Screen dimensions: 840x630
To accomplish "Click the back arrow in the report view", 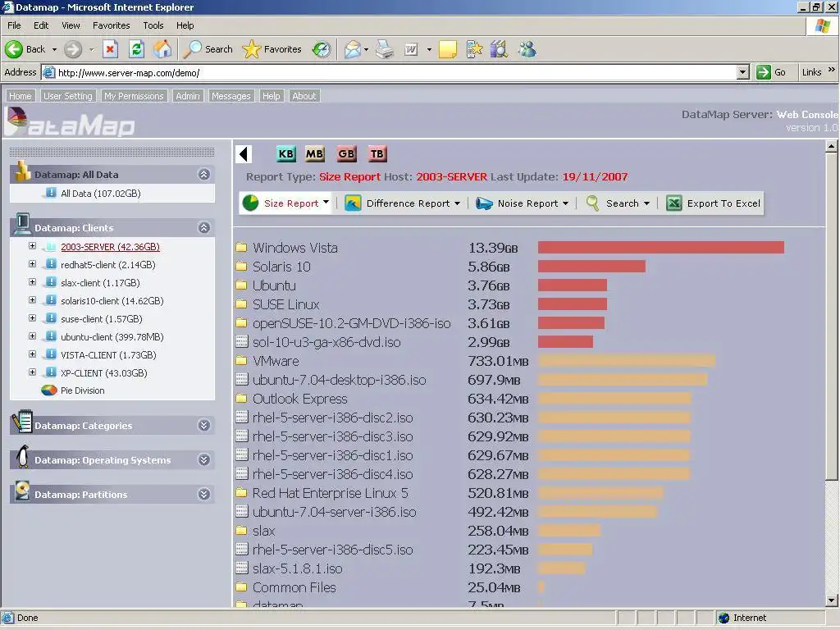I will 244,153.
